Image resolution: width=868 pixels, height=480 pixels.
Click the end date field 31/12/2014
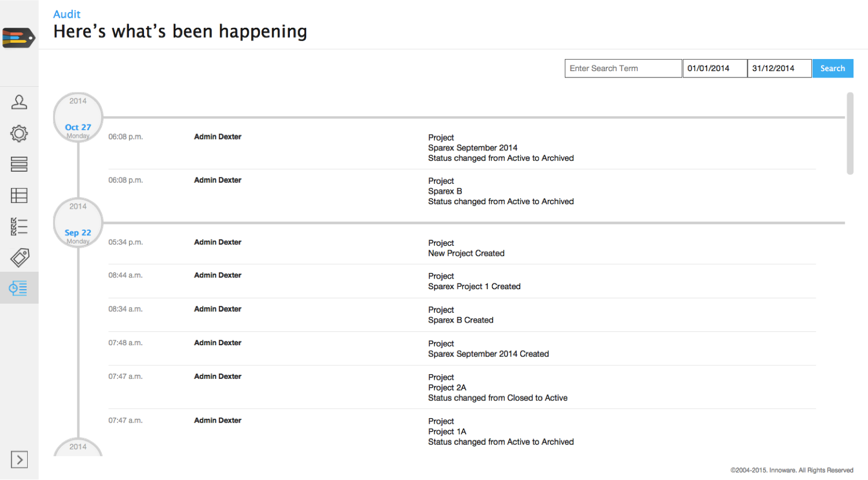(779, 68)
